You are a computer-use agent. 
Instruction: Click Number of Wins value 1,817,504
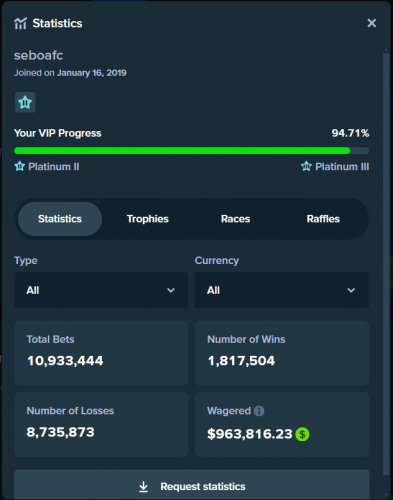(x=241, y=361)
